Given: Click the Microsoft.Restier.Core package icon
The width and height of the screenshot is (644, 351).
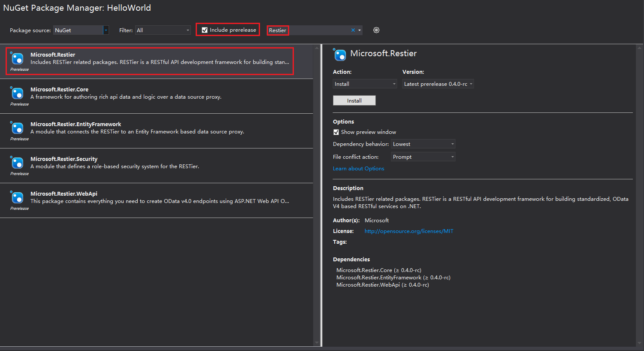Looking at the screenshot, I should click(17, 93).
